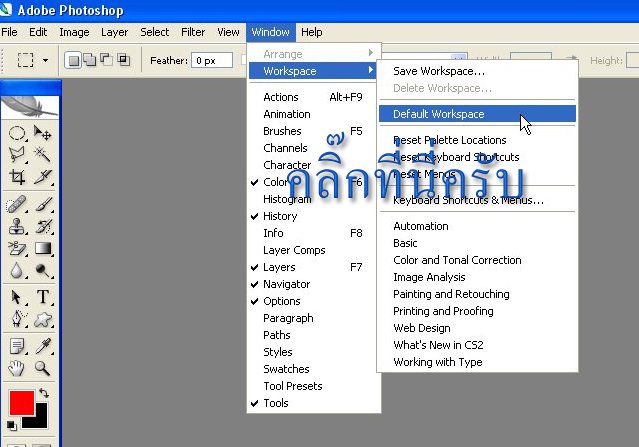Choose the Web Design workspace
Screen dimensions: 639x447
point(477,328)
